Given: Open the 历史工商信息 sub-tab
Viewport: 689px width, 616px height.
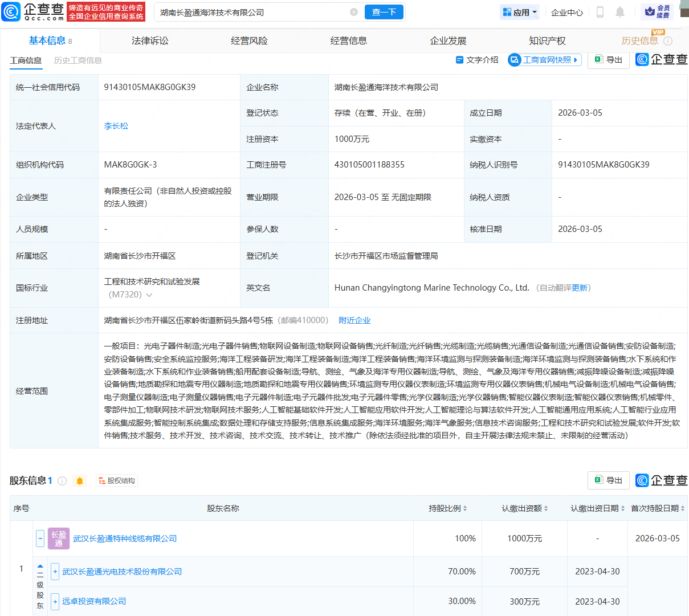Looking at the screenshot, I should coord(78,59).
